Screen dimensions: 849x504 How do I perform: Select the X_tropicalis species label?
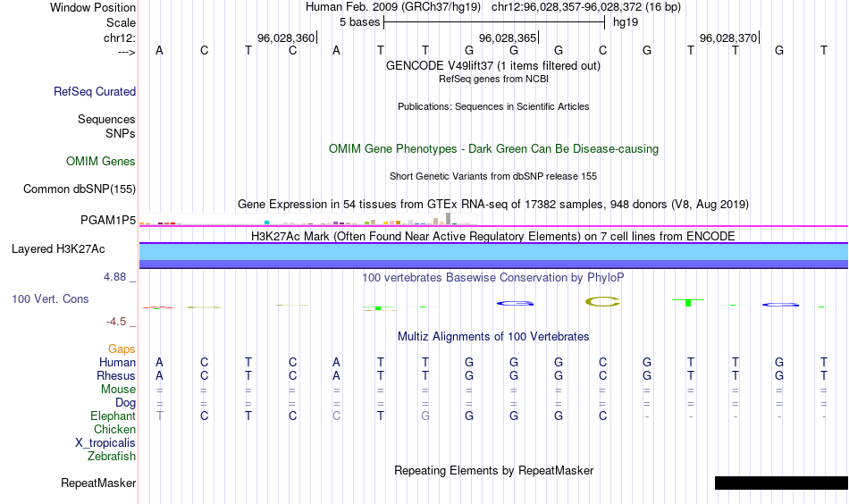[x=105, y=443]
